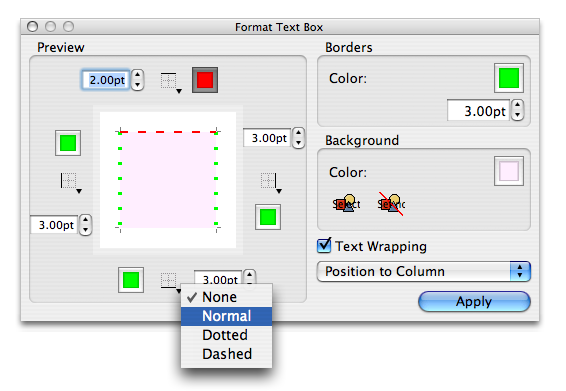Choose Dotted from the line style menu

tap(226, 335)
